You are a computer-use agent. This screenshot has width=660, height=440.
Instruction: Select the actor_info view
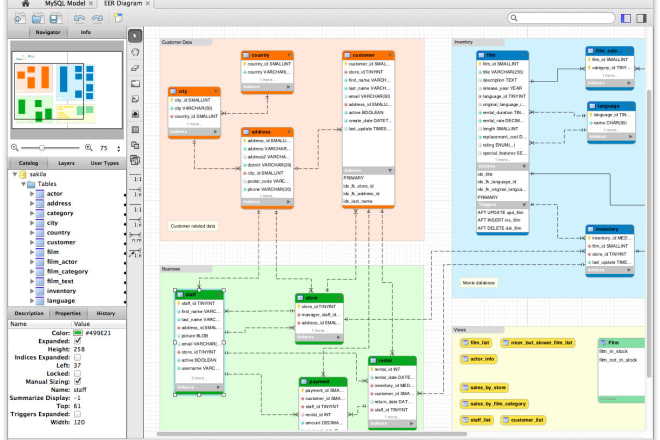(479, 359)
